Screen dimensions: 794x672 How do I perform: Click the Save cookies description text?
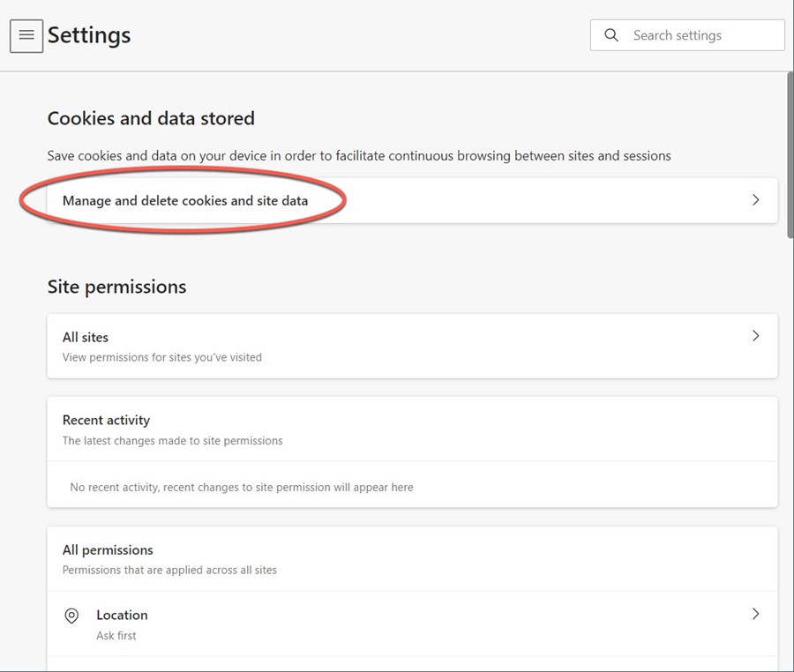pos(359,156)
